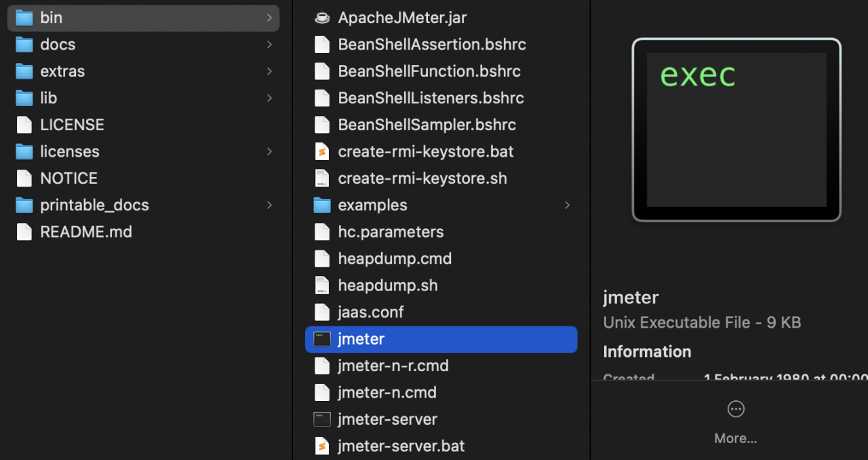
Task: Click the heapdump.sh shell script icon
Action: coord(322,285)
